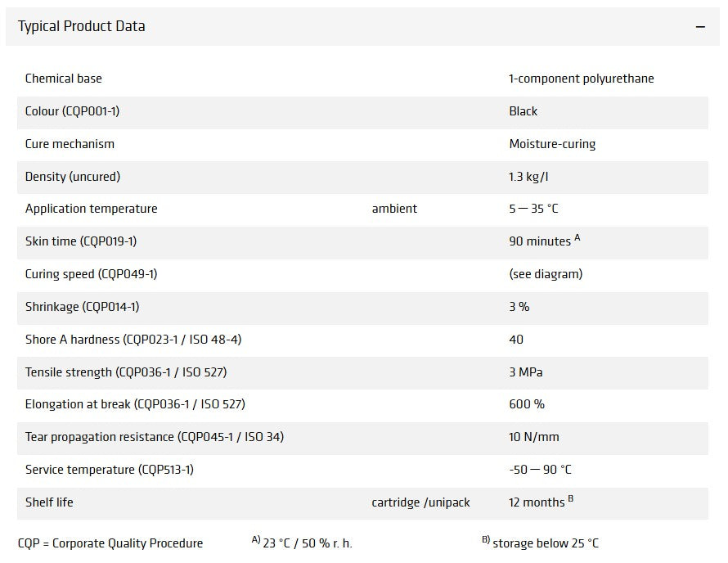728x563 pixels.
Task: Collapse the Typical Product Data section
Action: (x=700, y=27)
